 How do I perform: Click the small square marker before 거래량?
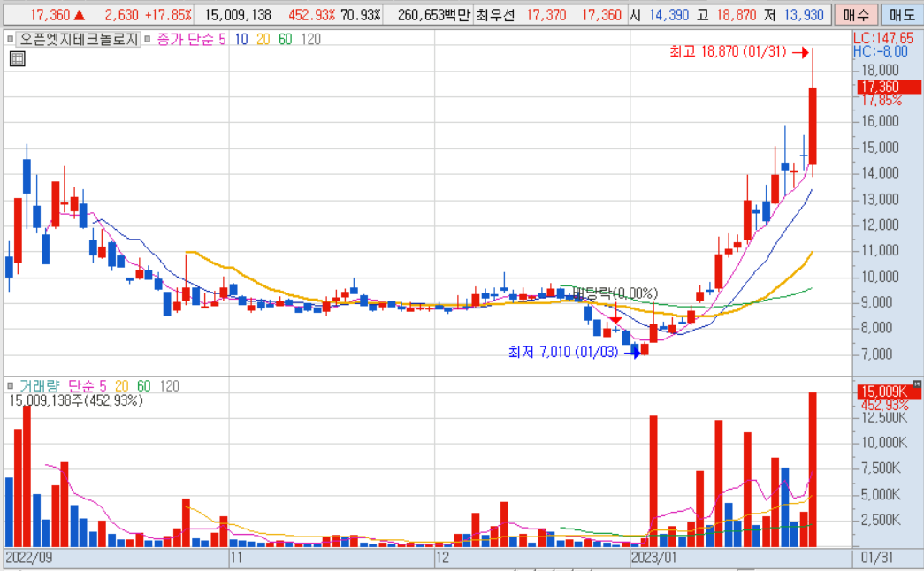(10, 386)
